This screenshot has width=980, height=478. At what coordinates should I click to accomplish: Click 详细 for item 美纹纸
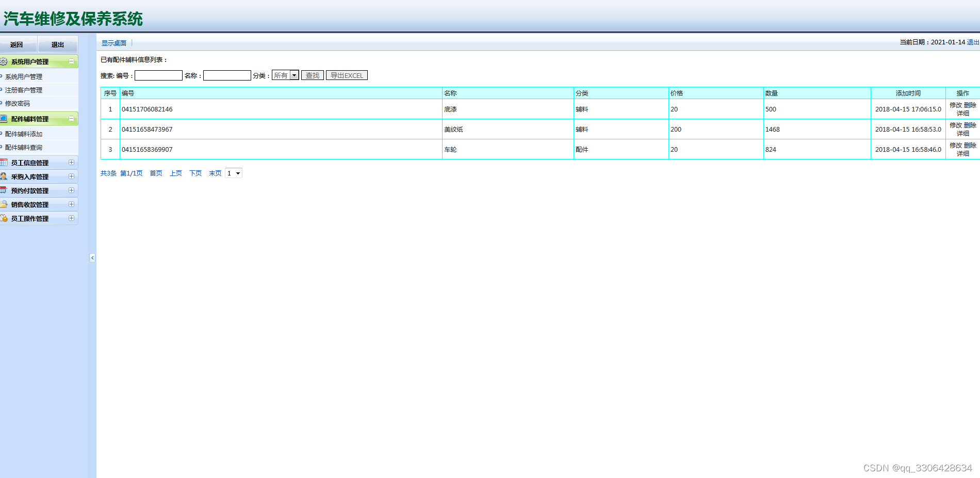point(963,133)
